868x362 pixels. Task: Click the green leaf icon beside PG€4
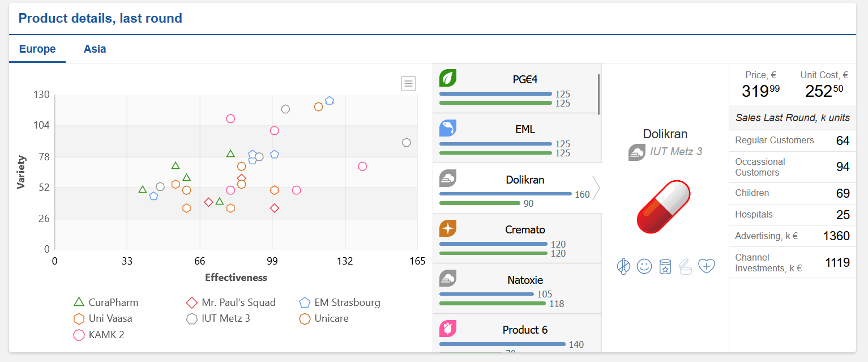[x=448, y=78]
